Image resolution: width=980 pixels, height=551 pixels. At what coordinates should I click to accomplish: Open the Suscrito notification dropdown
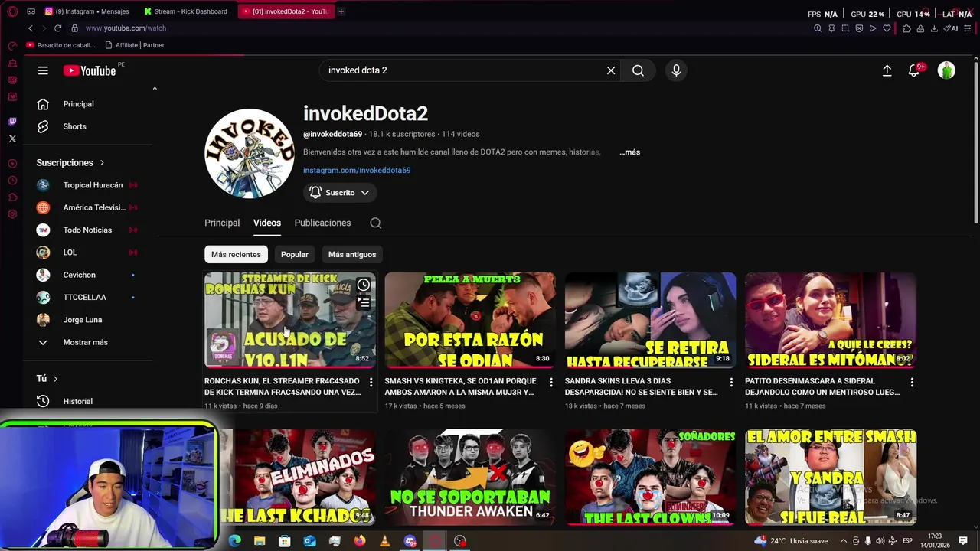coord(340,193)
